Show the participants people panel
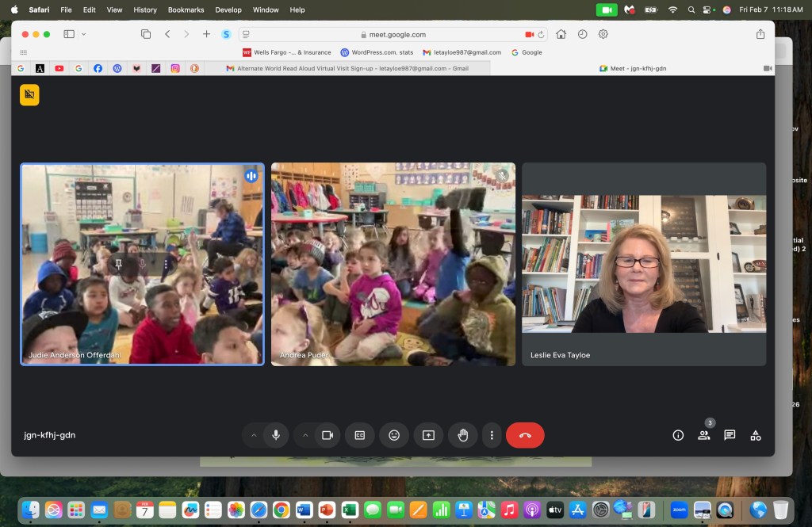 pos(703,435)
